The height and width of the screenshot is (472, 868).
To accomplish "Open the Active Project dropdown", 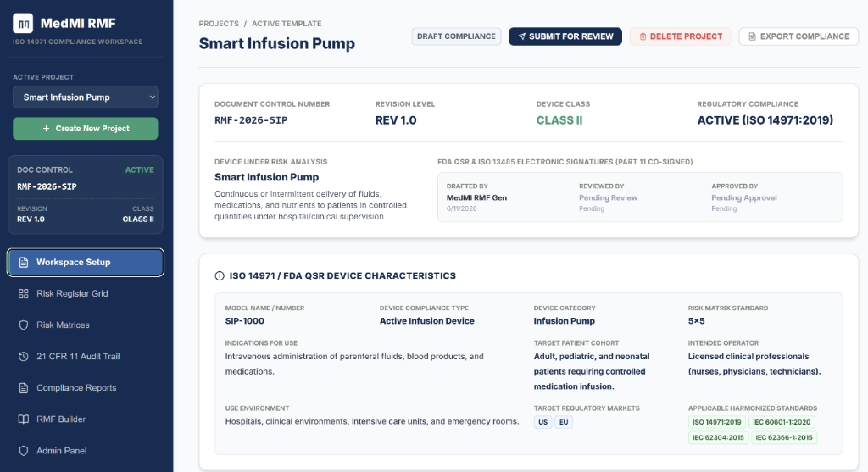I will (86, 97).
